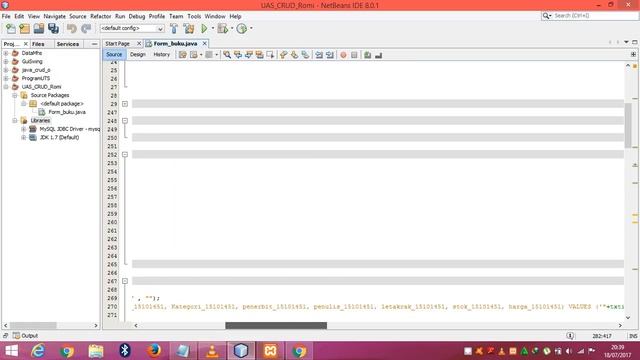Toggle Highlight Search icon in editor toolbar

259,55
